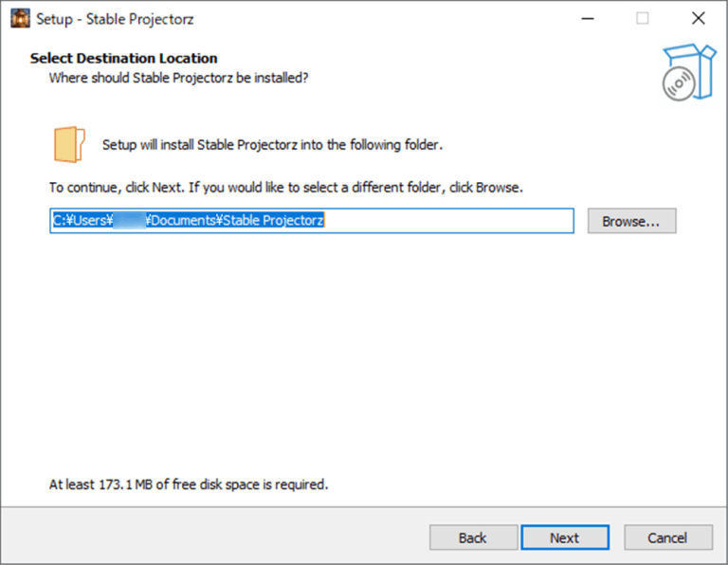This screenshot has height=565, width=728.
Task: Click "Users" in the install path
Action: pos(87,221)
